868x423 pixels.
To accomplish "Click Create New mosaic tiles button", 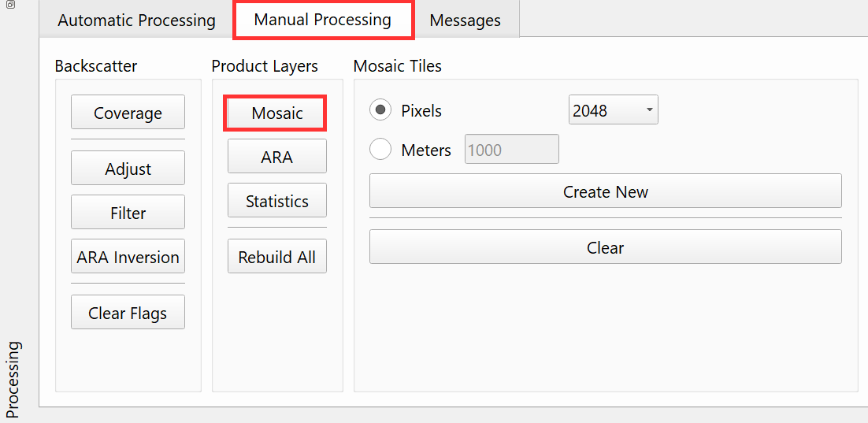I will tap(605, 191).
